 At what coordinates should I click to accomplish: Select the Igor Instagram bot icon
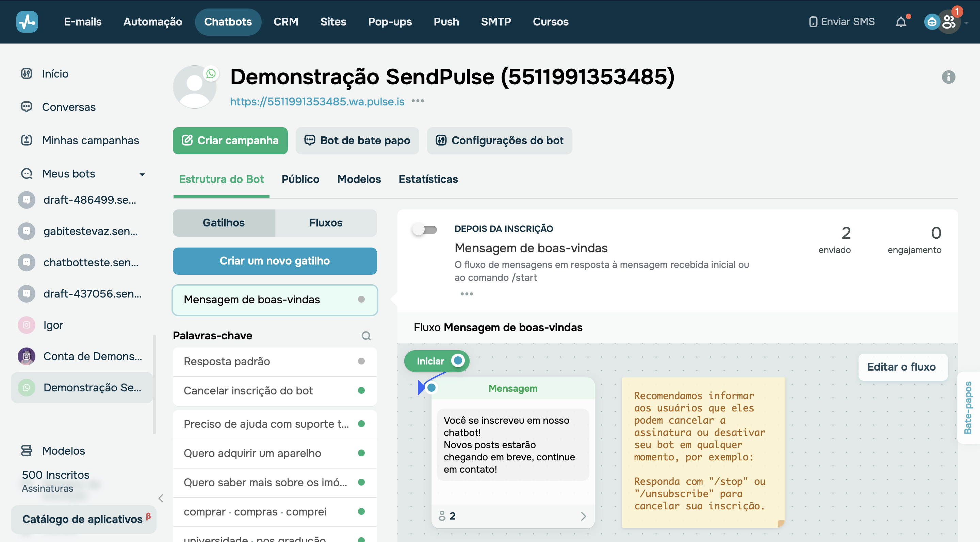click(x=27, y=325)
